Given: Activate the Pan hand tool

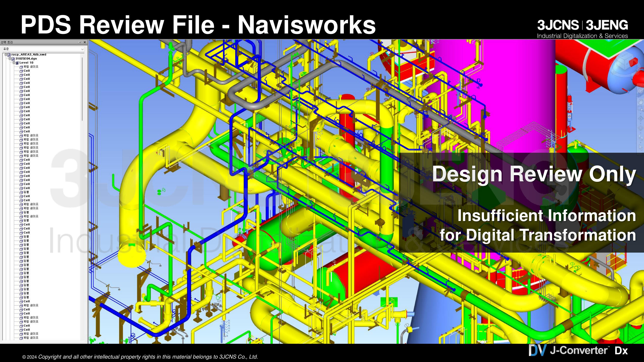Looking at the screenshot, I should (x=641, y=101).
